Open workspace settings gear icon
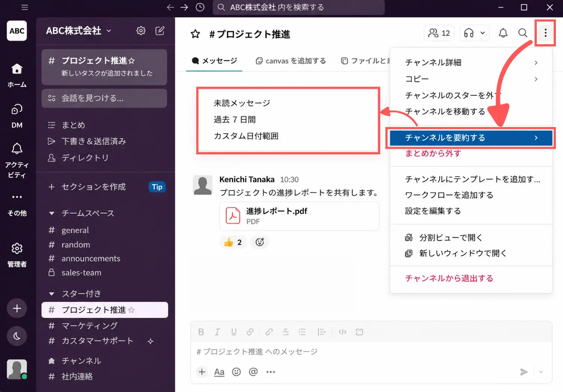The image size is (563, 392). [141, 31]
